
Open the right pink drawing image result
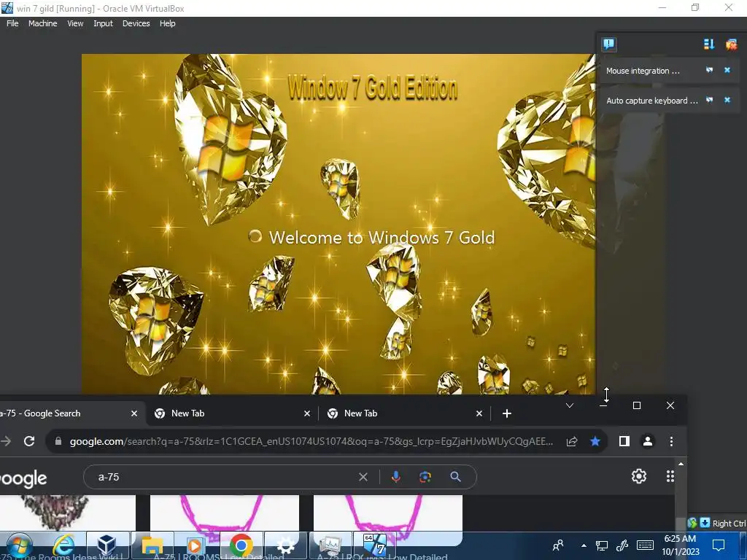(x=388, y=513)
